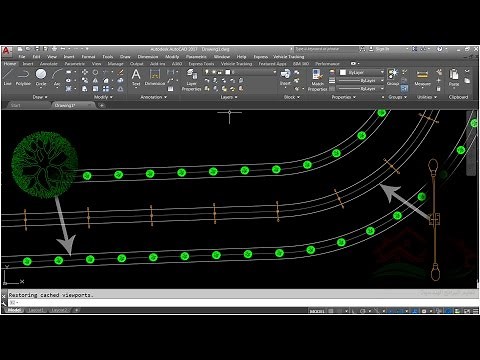480x360 pixels.
Task: Switch to the Express Tools ribbon tab
Action: [x=201, y=64]
